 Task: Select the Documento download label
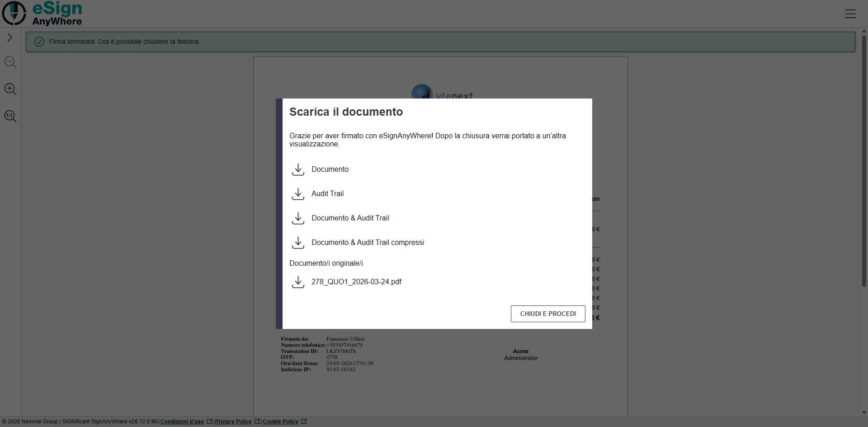pyautogui.click(x=330, y=169)
